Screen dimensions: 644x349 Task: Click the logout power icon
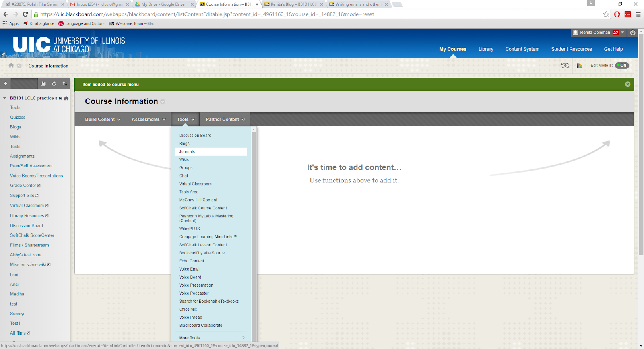pos(633,33)
